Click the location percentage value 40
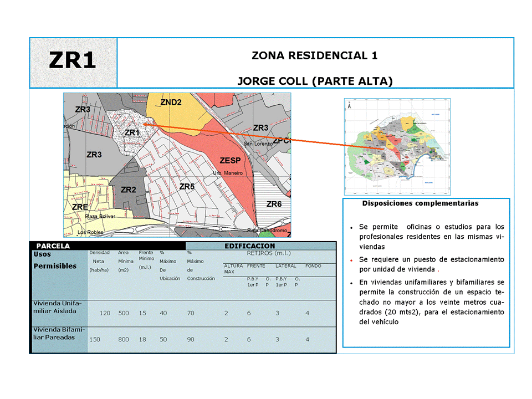The image size is (532, 399). pos(163,313)
